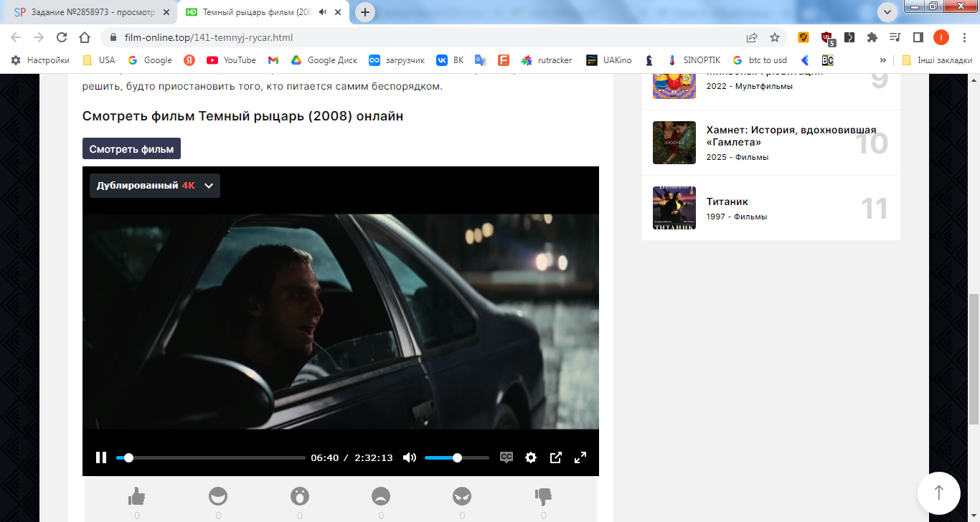Open the btc to usd bookmark
The width and height of the screenshot is (980, 522).
click(760, 60)
